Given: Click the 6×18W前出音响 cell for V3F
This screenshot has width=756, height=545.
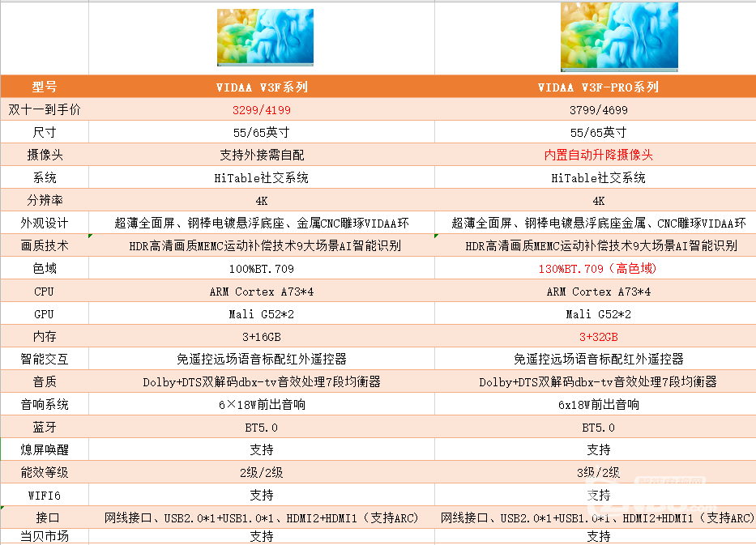Looking at the screenshot, I should [x=262, y=404].
